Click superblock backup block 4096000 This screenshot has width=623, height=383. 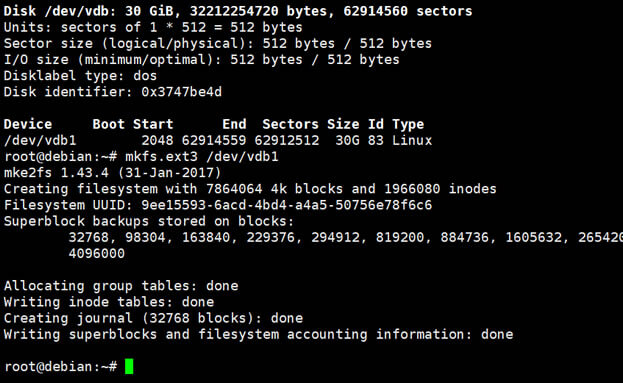pyautogui.click(x=97, y=253)
